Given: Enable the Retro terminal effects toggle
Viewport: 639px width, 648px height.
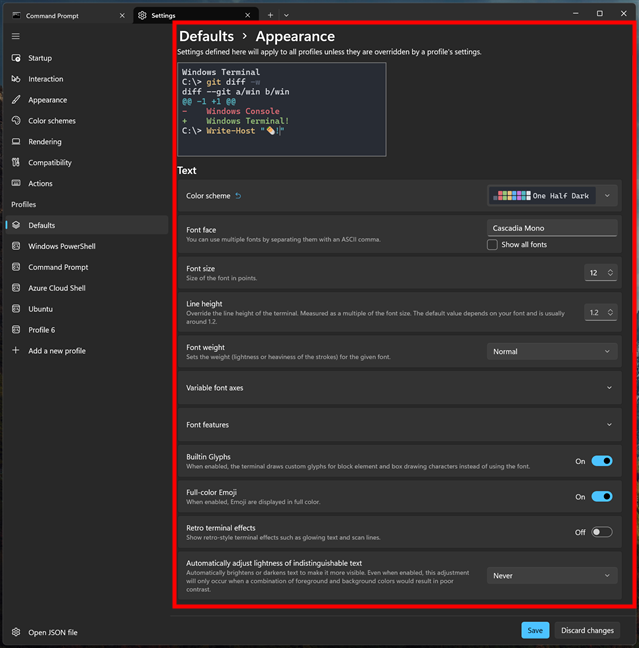Looking at the screenshot, I should click(602, 532).
